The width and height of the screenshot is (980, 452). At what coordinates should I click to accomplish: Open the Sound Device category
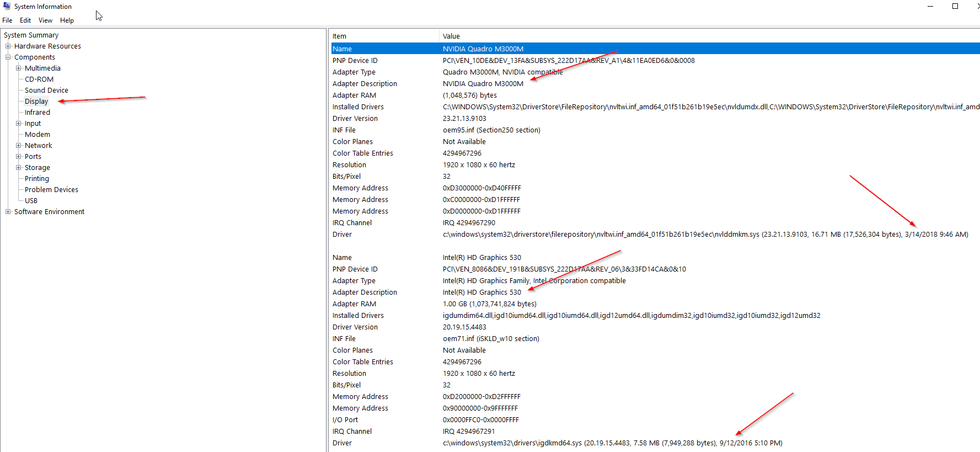(46, 91)
